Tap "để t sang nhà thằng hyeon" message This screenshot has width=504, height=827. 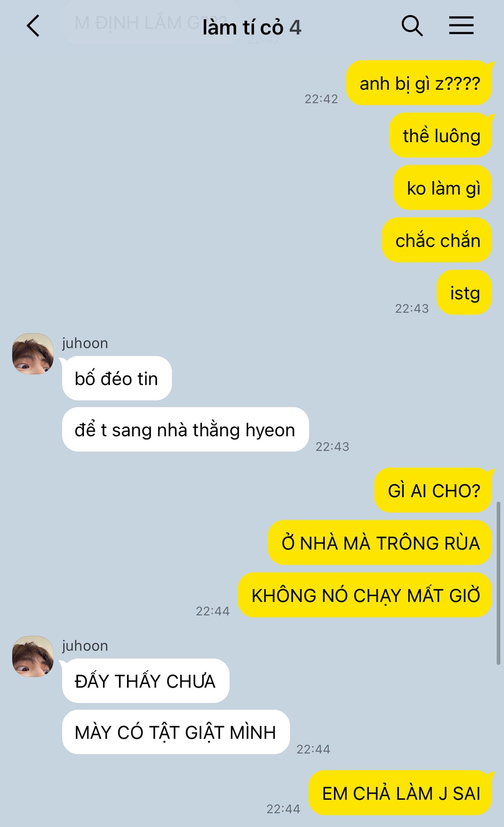(186, 430)
